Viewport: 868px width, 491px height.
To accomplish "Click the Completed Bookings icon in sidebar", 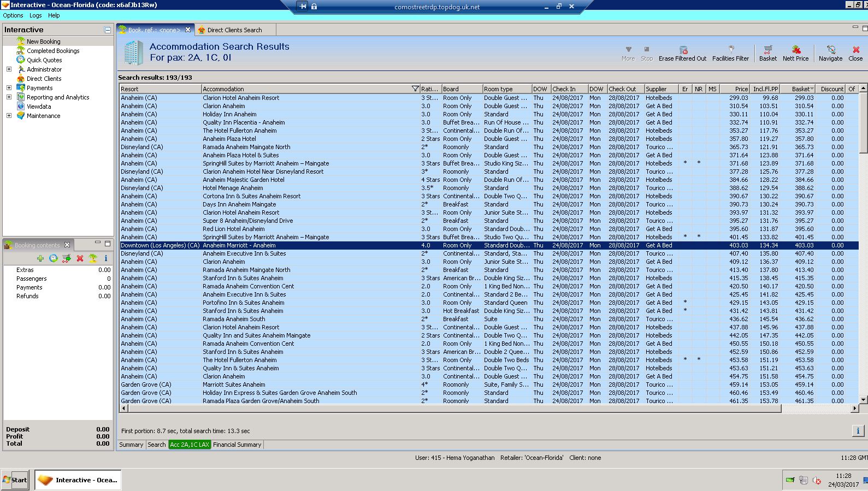I will 21,50.
